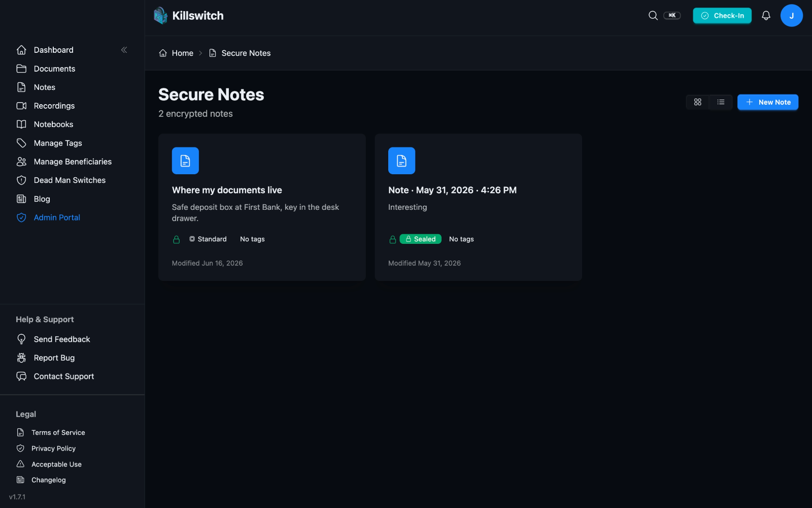Click the ⌘K shortcut badge
This screenshot has height=508, width=812.
[x=672, y=15]
